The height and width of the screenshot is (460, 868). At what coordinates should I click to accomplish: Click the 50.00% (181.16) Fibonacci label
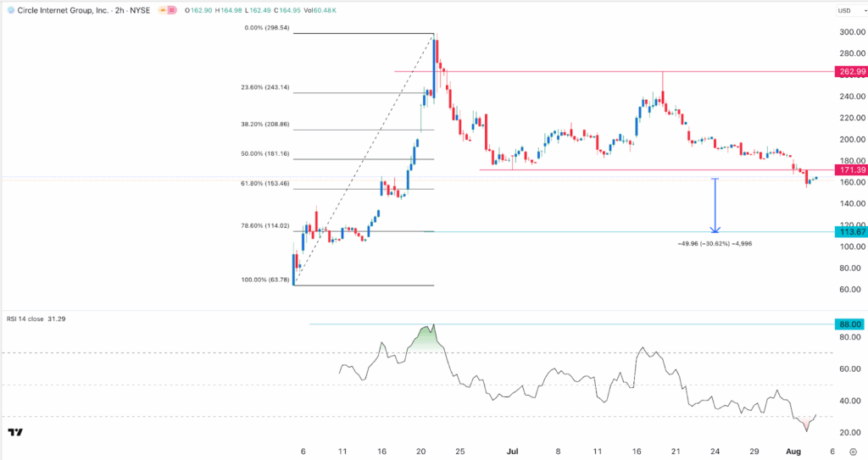click(265, 154)
